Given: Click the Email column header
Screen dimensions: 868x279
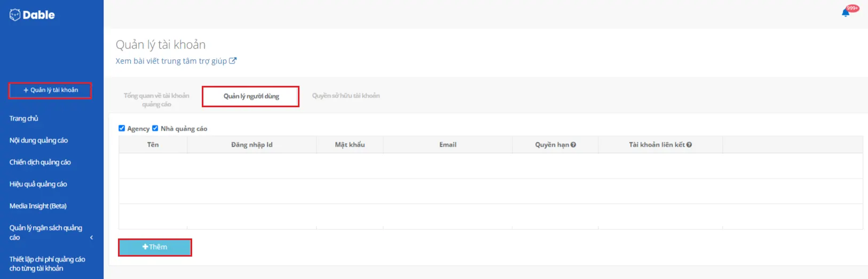Looking at the screenshot, I should (x=448, y=145).
